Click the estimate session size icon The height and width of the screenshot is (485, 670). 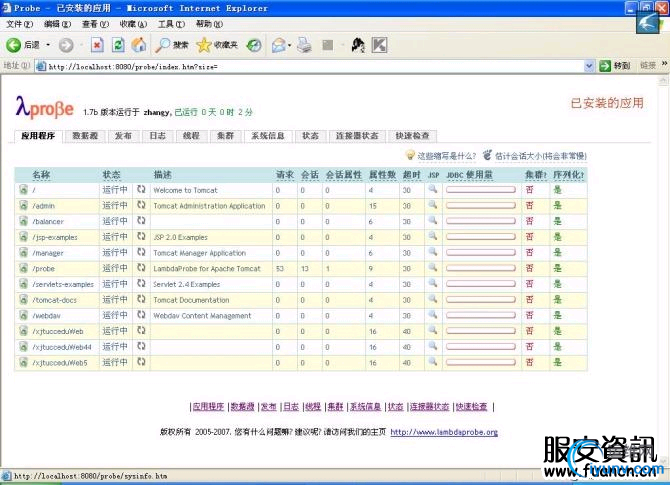488,155
